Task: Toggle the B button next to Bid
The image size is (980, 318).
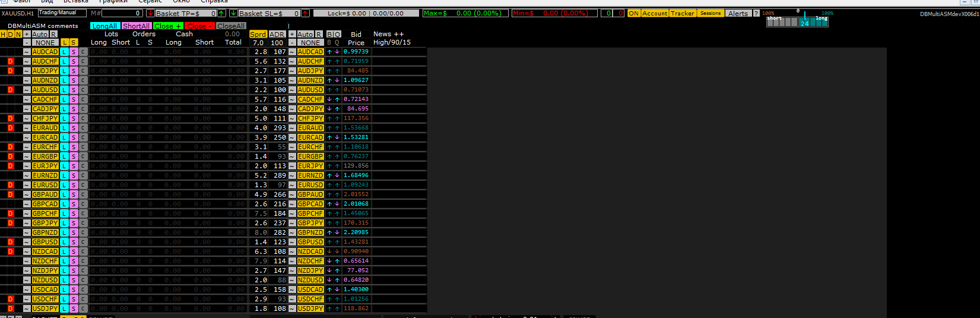Action: point(329,34)
